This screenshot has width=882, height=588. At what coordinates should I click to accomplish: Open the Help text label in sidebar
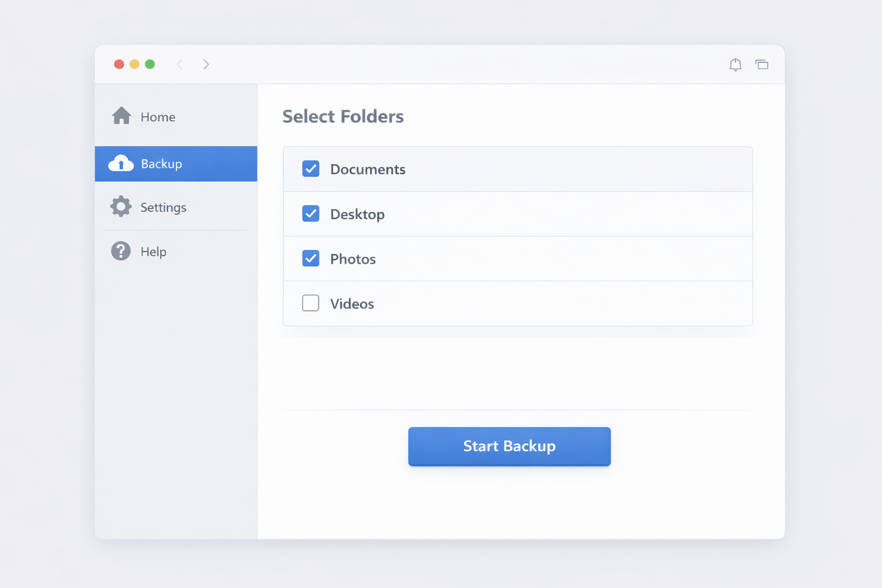coord(153,252)
